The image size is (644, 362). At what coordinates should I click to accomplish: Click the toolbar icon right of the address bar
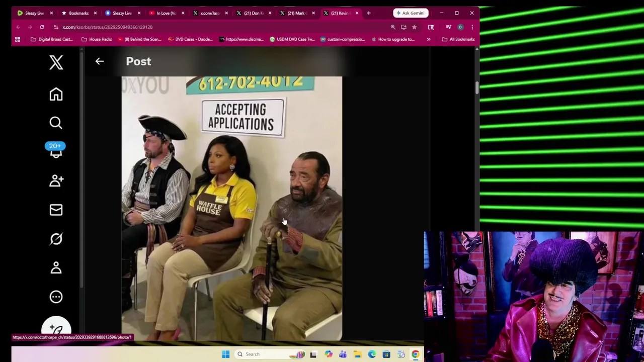431,27
